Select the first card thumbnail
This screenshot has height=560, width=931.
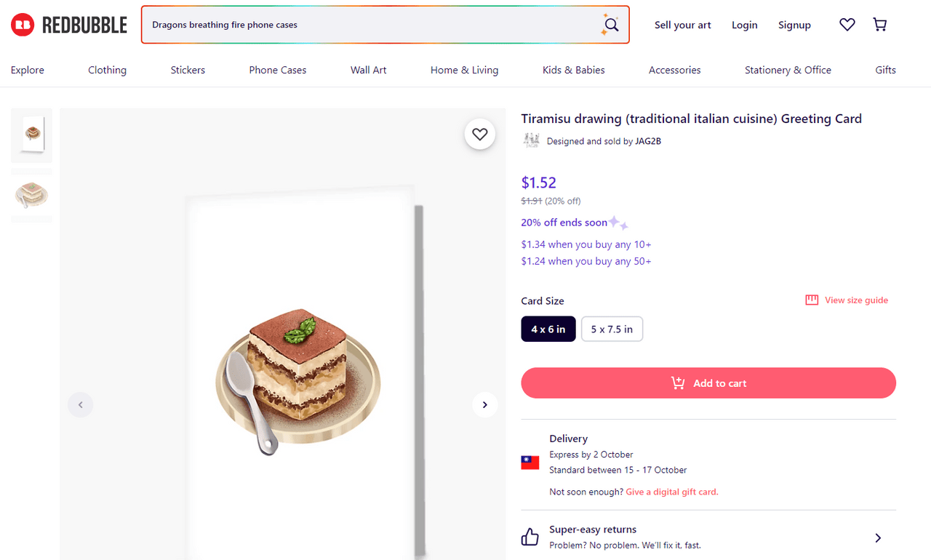click(31, 135)
